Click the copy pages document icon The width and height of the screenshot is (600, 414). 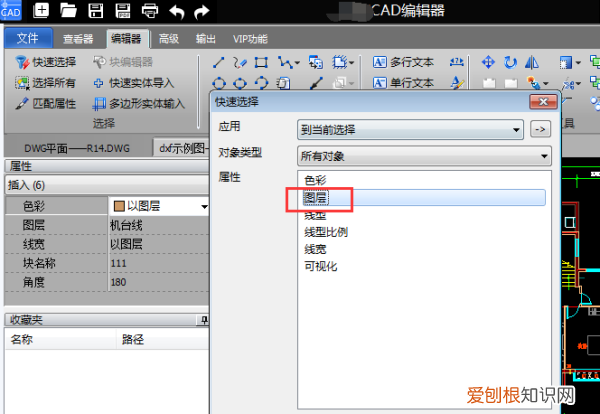point(284,83)
